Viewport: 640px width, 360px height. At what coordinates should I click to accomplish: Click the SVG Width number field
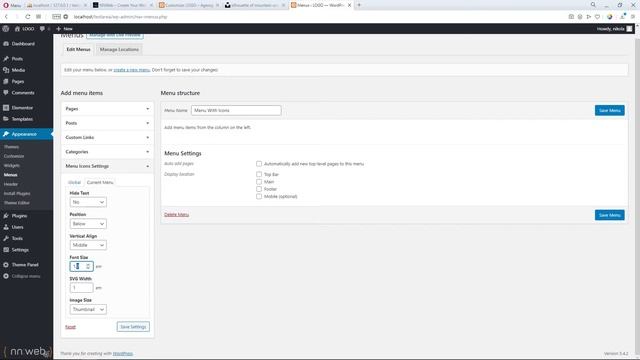[81, 288]
